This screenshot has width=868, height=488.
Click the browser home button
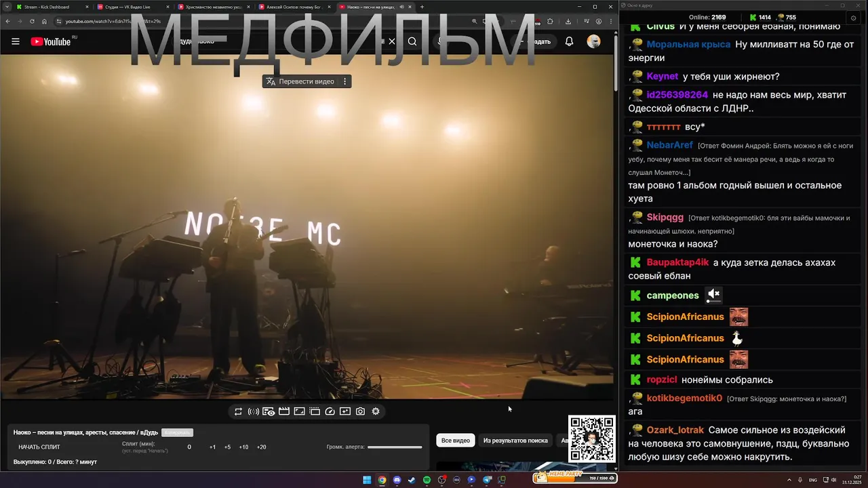click(44, 21)
